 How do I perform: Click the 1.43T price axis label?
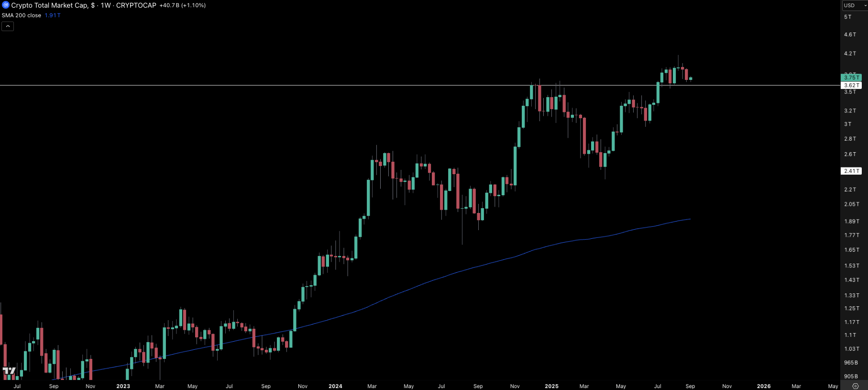click(x=852, y=280)
